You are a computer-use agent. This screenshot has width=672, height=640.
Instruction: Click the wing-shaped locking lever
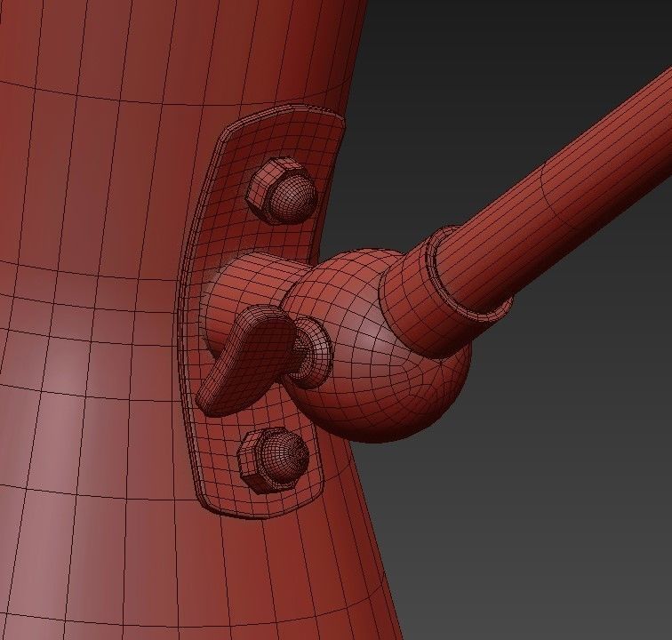[246, 361]
